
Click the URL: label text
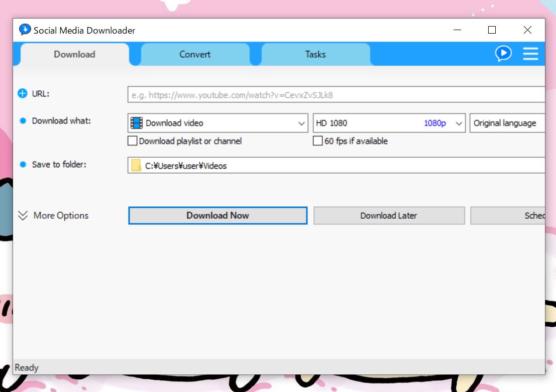tap(41, 93)
